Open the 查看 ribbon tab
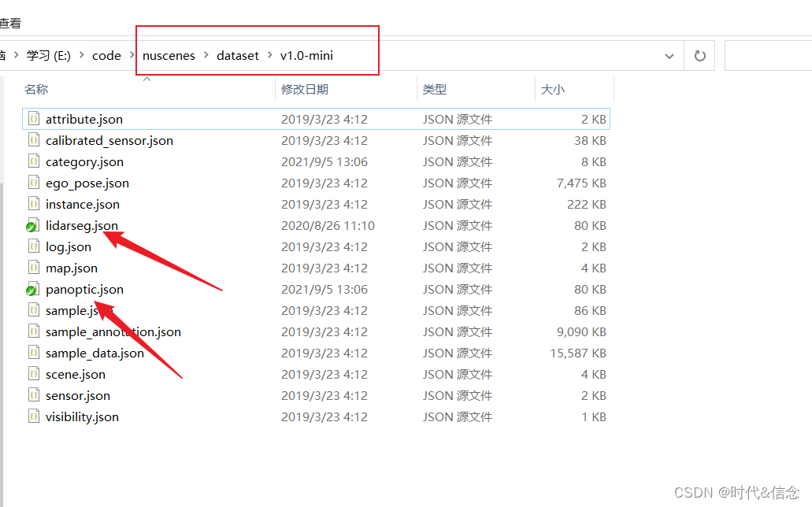The image size is (812, 507). click(x=9, y=24)
